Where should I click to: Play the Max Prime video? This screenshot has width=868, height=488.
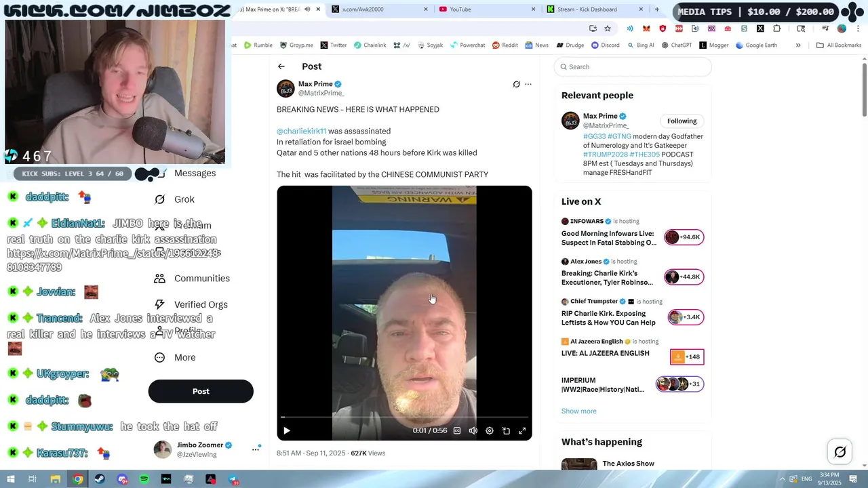pyautogui.click(x=287, y=430)
